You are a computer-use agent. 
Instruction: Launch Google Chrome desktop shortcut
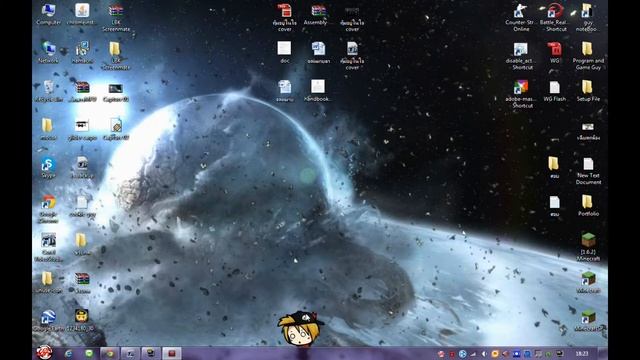pyautogui.click(x=49, y=208)
